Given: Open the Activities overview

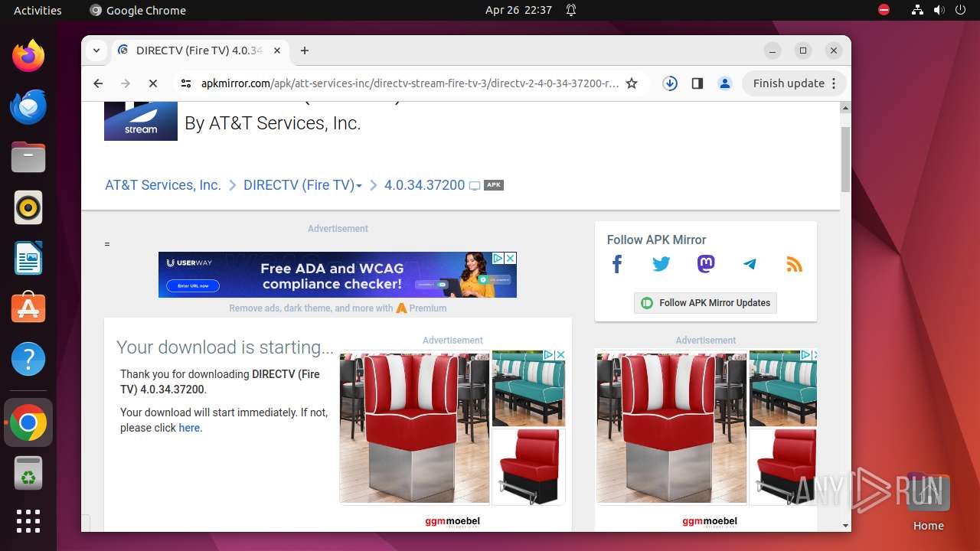Looking at the screenshot, I should click(x=38, y=10).
